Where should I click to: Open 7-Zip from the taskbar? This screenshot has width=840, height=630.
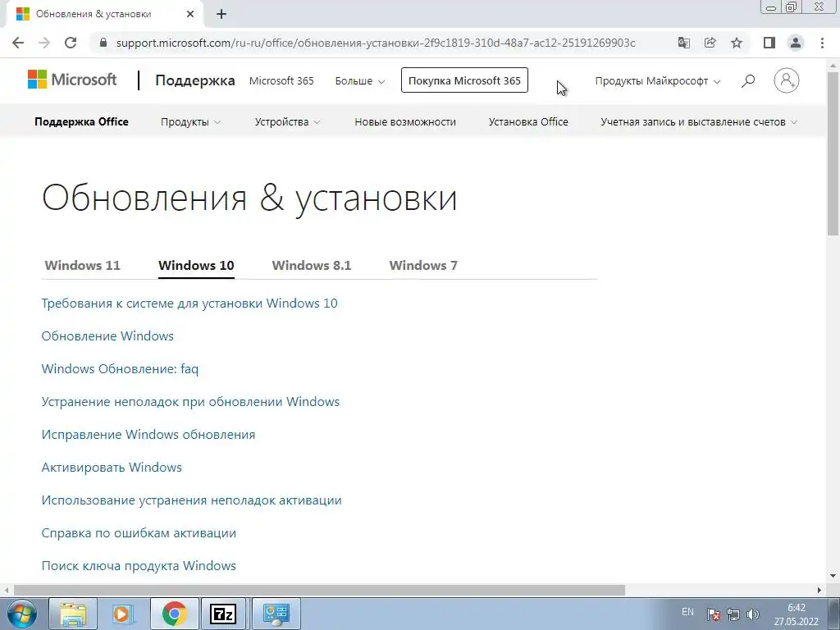pyautogui.click(x=223, y=614)
